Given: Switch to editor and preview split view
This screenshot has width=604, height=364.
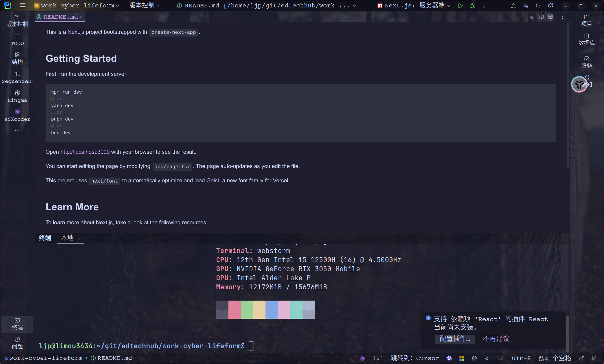Looking at the screenshot, I should 541,17.
